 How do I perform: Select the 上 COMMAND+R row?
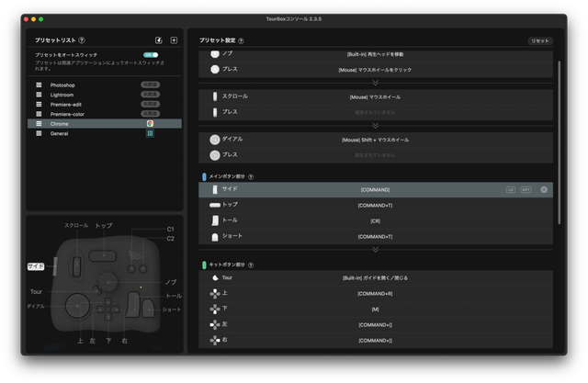tap(376, 294)
